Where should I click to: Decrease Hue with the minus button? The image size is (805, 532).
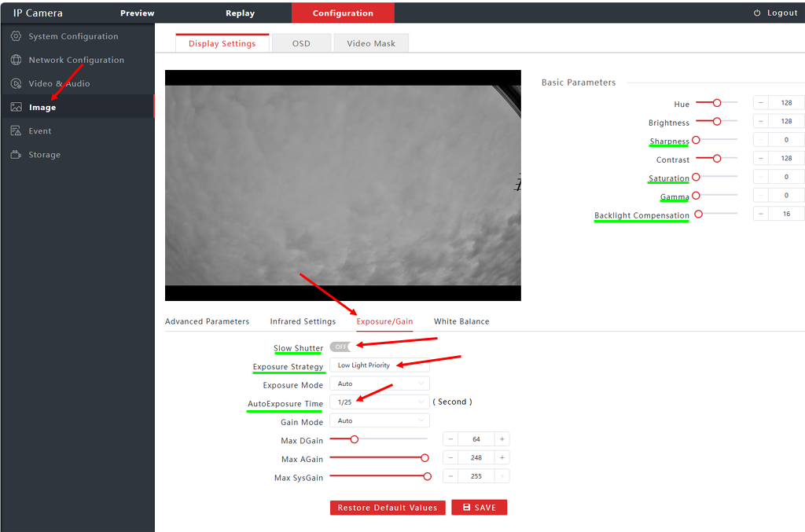[761, 103]
